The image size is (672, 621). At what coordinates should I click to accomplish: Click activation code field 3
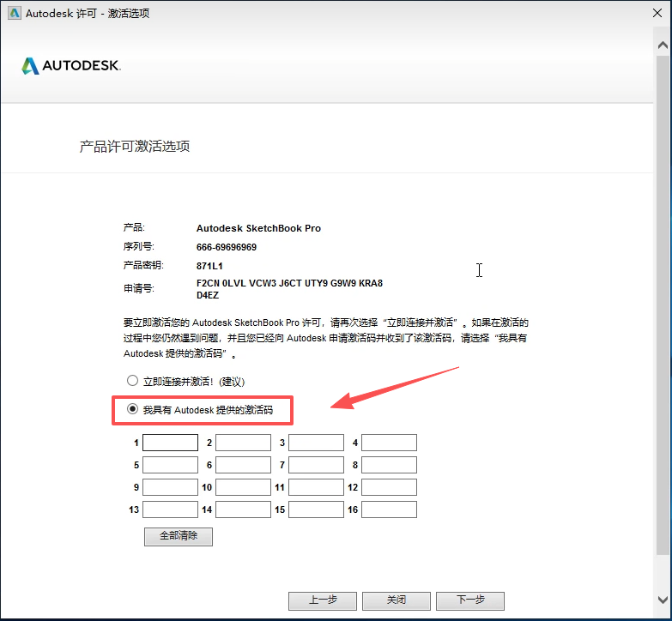316,443
